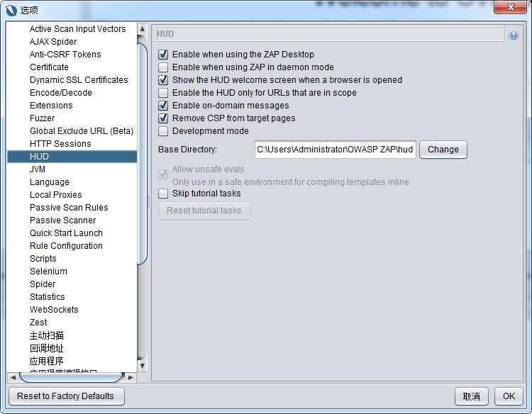Open 回调地址 options
Screen dimensions: 532x414
[47, 348]
